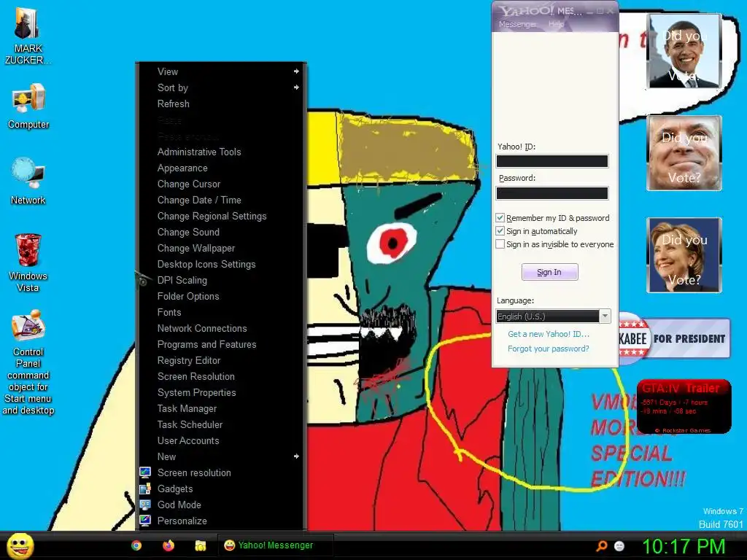Select Fonts in context menu
The image size is (747, 560).
coord(222,312)
